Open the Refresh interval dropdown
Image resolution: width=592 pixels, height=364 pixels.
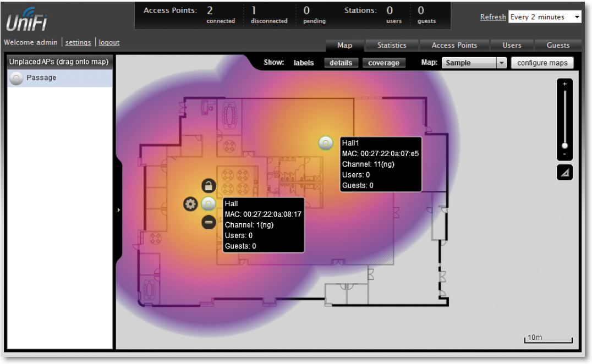pos(545,17)
